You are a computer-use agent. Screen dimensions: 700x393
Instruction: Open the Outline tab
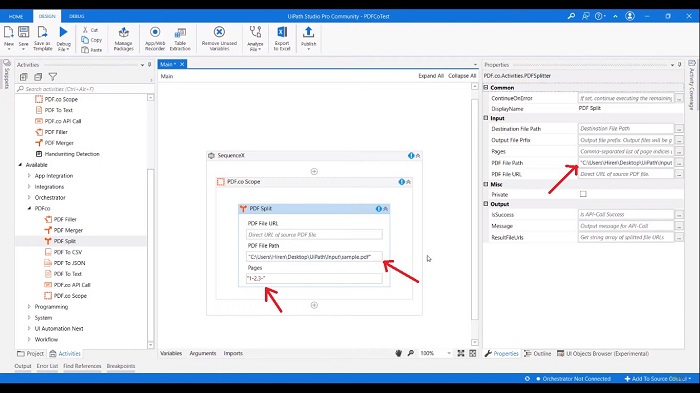[x=538, y=354]
